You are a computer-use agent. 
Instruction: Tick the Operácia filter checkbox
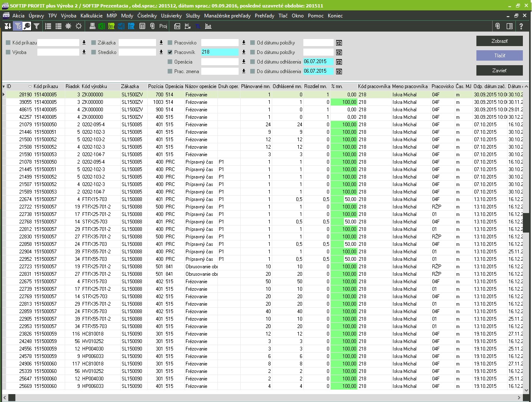click(170, 62)
